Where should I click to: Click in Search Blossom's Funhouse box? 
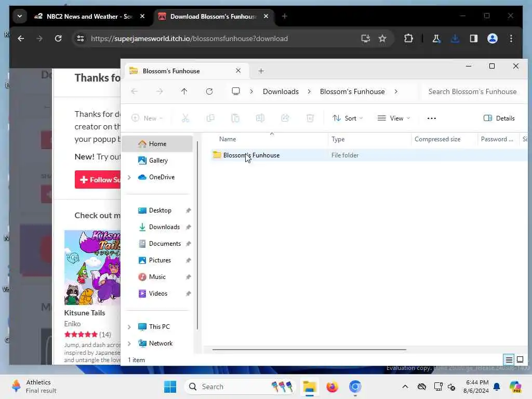click(x=472, y=91)
